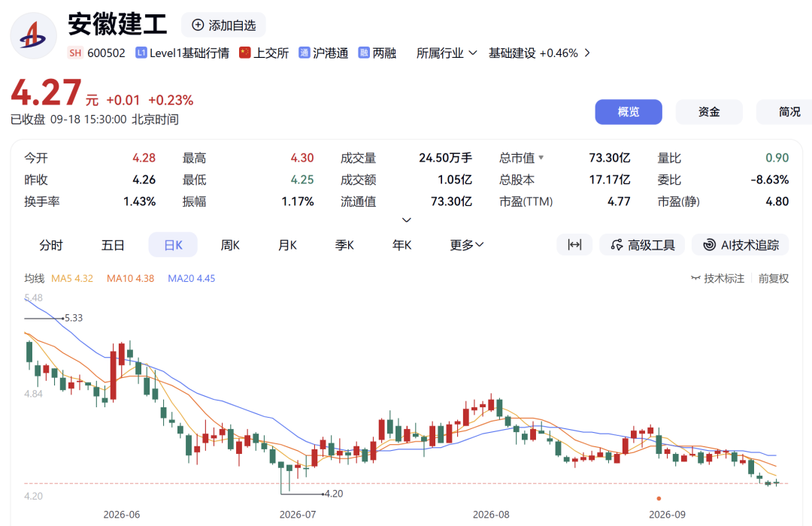
Task: Click the MA10 4.38 indicator label
Action: pos(131,279)
